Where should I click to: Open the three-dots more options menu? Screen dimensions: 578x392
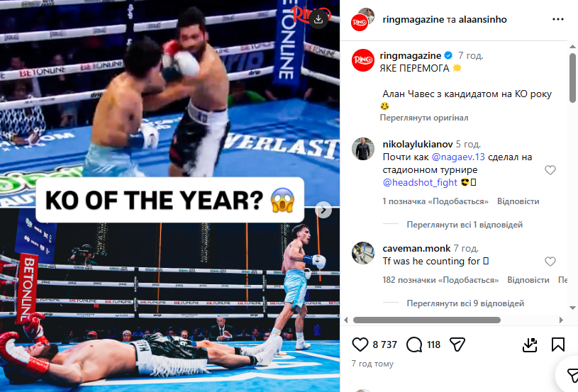pos(558,19)
